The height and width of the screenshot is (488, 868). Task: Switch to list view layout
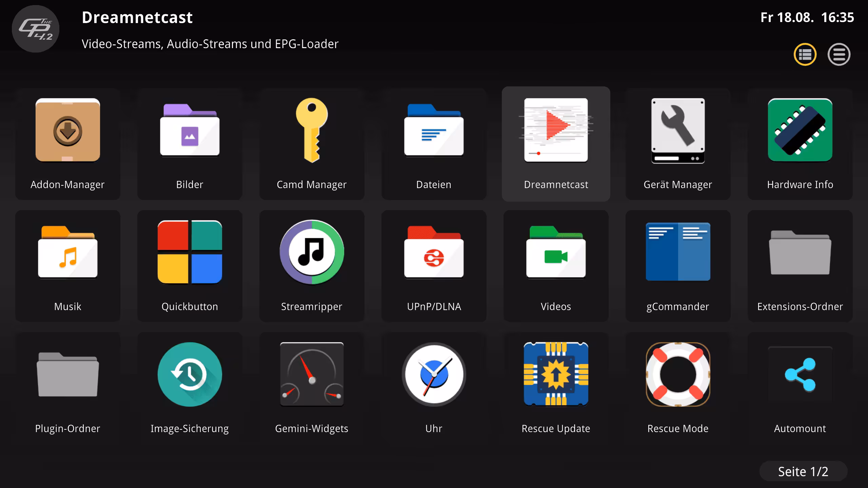(x=839, y=54)
